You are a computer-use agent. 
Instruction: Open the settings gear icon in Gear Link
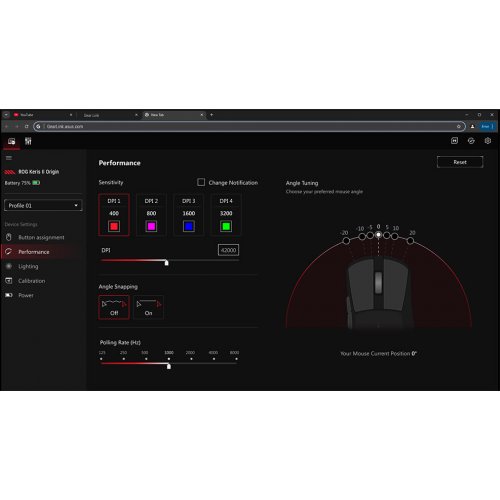point(488,141)
